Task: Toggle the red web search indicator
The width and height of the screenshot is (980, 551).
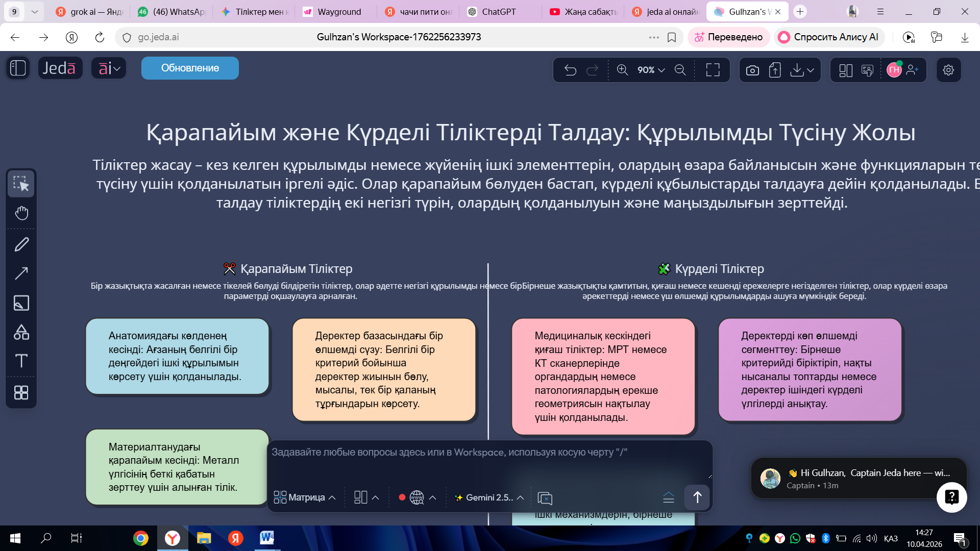Action: pos(402,497)
